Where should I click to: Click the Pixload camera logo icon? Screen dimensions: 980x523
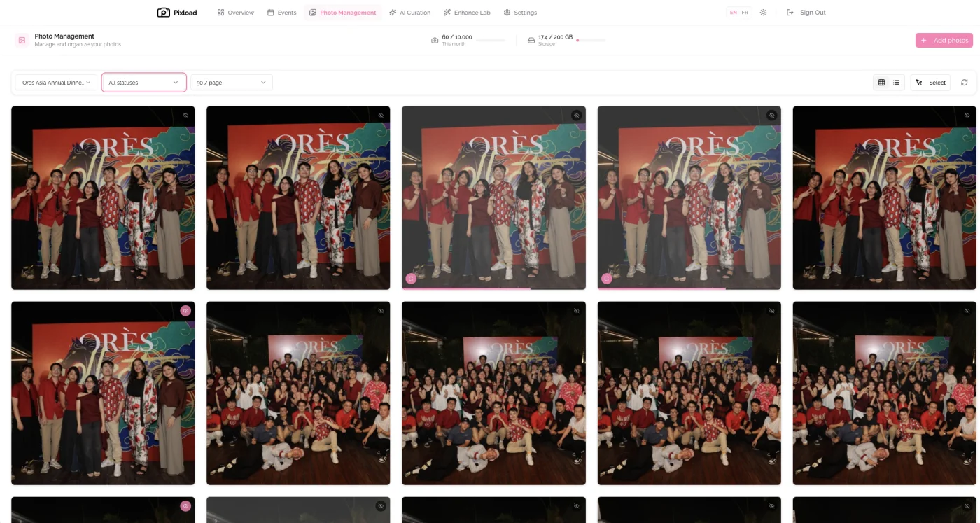164,13
